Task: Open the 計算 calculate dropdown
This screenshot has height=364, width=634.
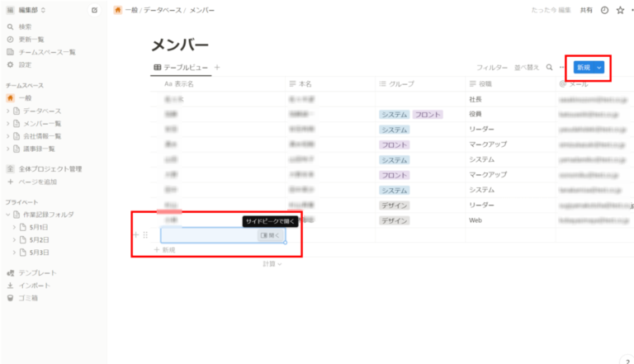Action: 272,263
